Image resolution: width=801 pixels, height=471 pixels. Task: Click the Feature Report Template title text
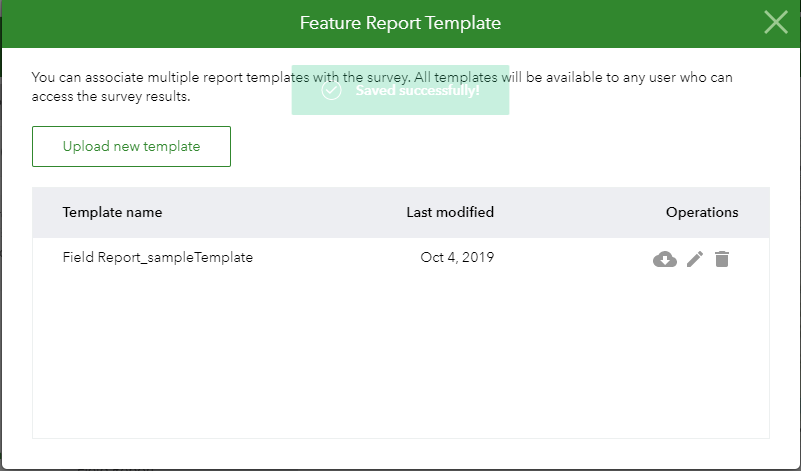pyautogui.click(x=400, y=22)
